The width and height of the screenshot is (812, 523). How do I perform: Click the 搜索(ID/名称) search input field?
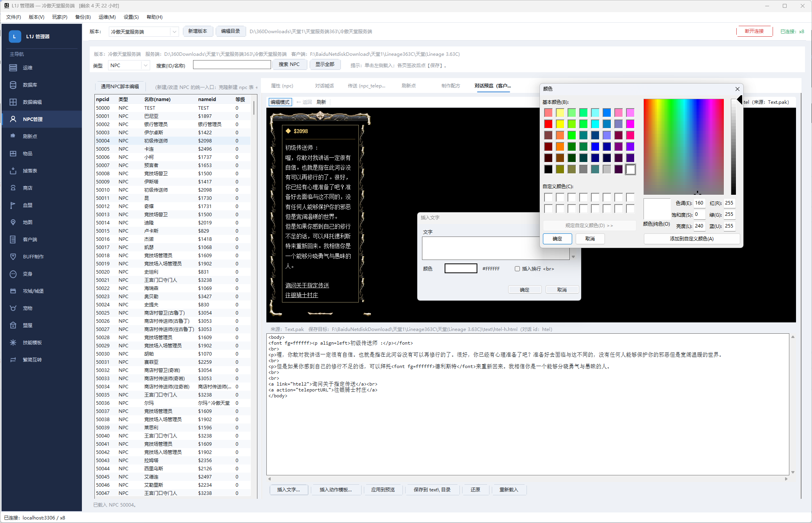232,64
